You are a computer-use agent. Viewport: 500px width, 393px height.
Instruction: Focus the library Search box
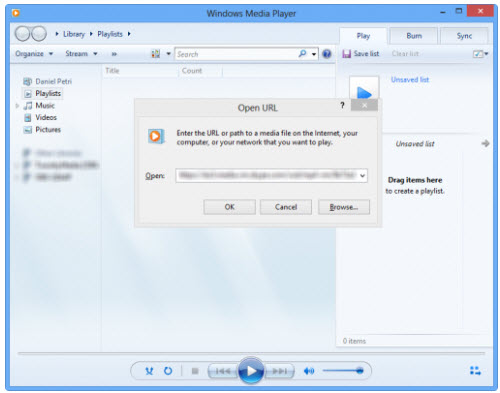[x=235, y=54]
